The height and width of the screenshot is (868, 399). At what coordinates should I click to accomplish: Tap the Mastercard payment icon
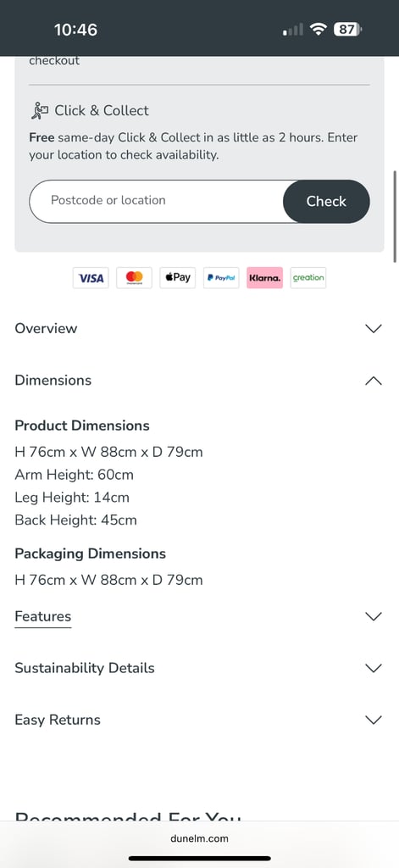point(134,278)
